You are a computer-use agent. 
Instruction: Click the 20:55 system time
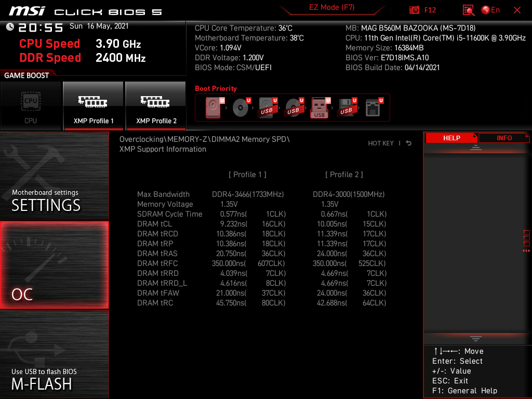[41, 28]
